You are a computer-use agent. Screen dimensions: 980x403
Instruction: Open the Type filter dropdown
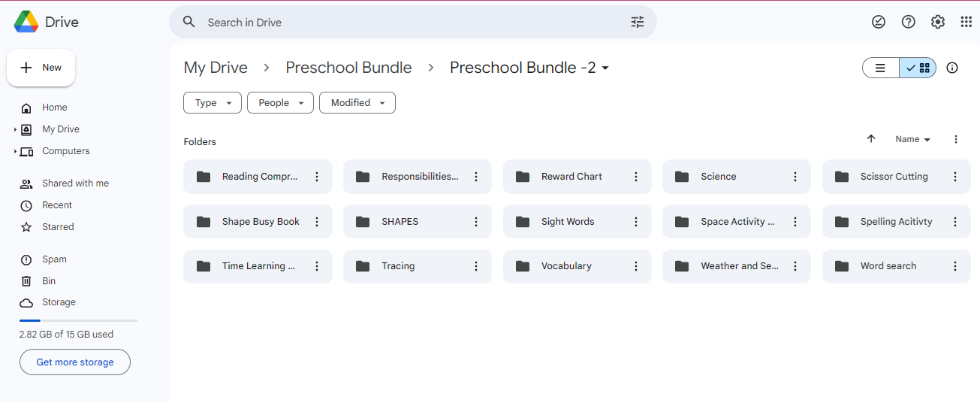click(x=213, y=103)
